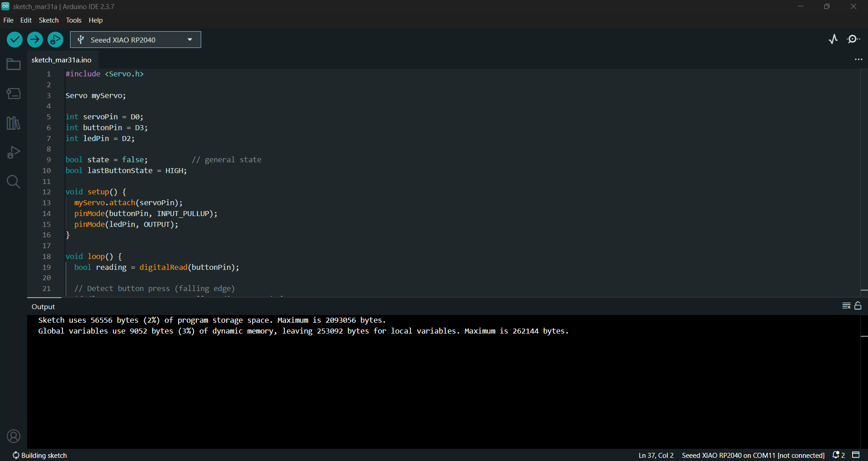This screenshot has width=868, height=461.
Task: Click the myServo.attach(servoPin) line
Action: click(x=128, y=203)
